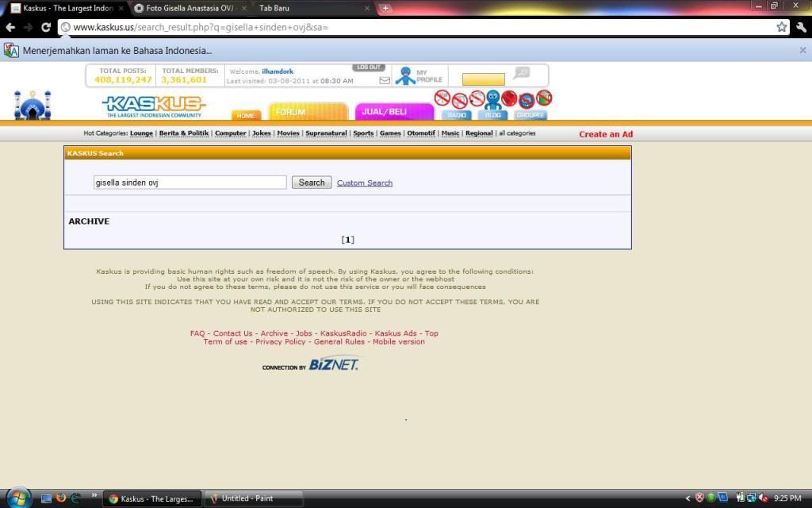Click the muted volume tray icon
The width and height of the screenshot is (812, 508).
coord(763,498)
